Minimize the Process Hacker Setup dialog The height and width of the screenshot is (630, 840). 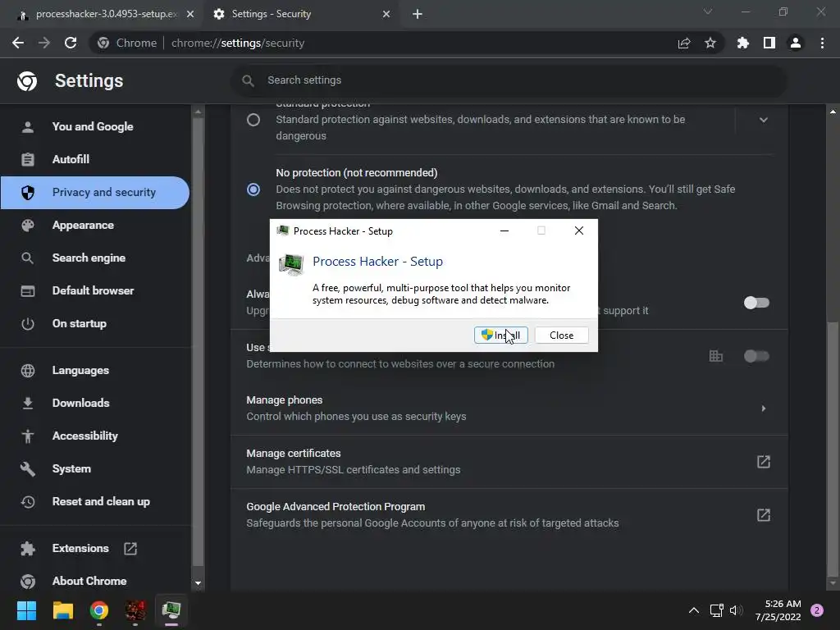tap(504, 231)
